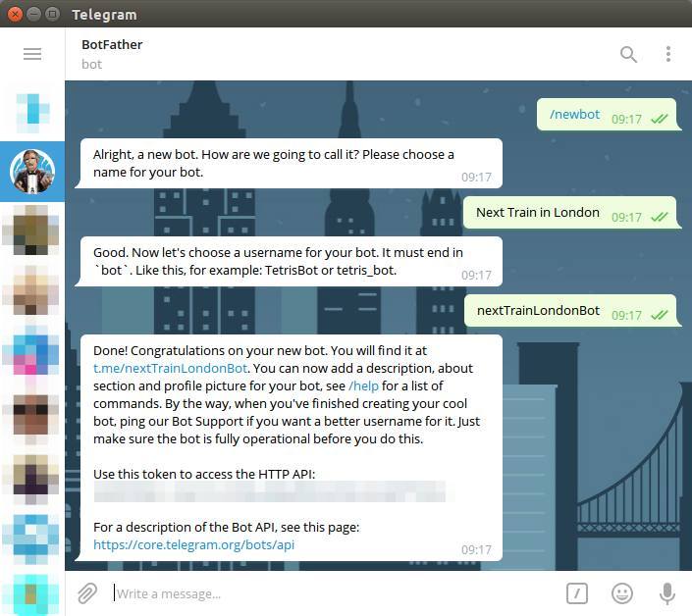This screenshot has width=692, height=616.
Task: Open the first pixelated chat above BotFather
Action: pyautogui.click(x=32, y=112)
